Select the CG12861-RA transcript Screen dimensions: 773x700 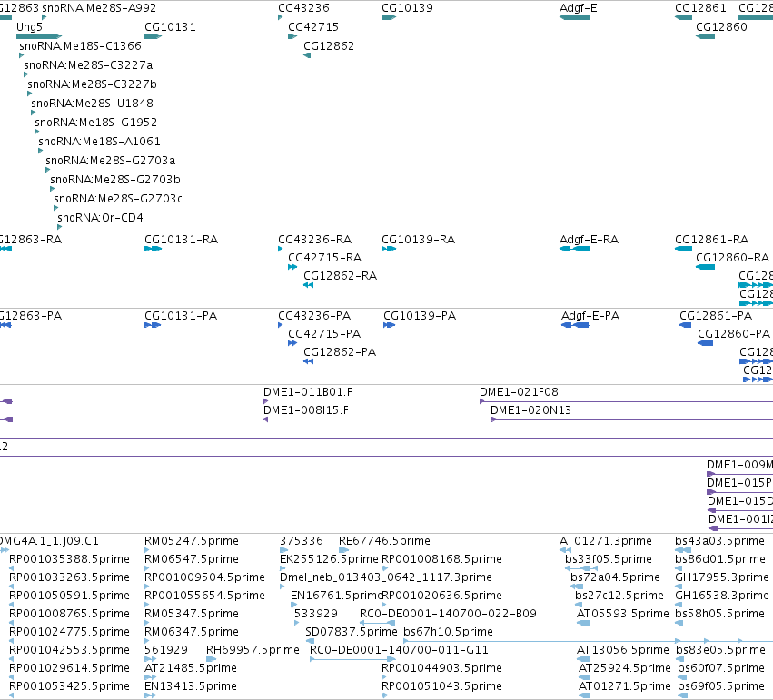pos(684,249)
